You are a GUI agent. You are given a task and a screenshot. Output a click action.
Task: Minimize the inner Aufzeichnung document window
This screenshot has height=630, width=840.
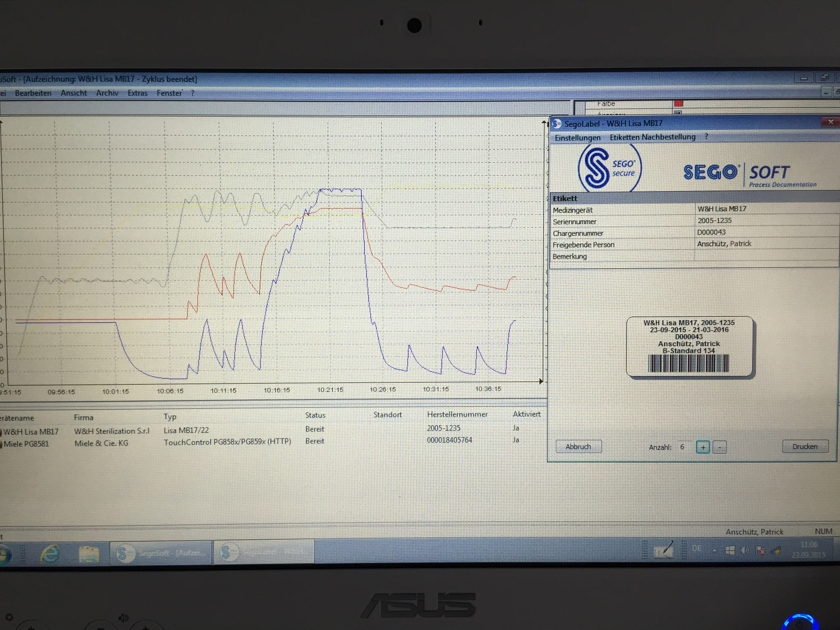click(826, 93)
